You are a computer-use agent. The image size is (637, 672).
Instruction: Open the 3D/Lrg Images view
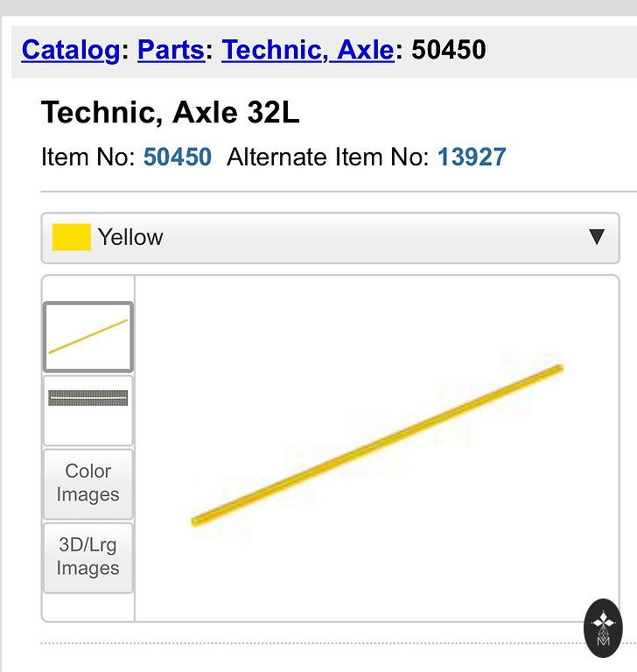pyautogui.click(x=87, y=556)
